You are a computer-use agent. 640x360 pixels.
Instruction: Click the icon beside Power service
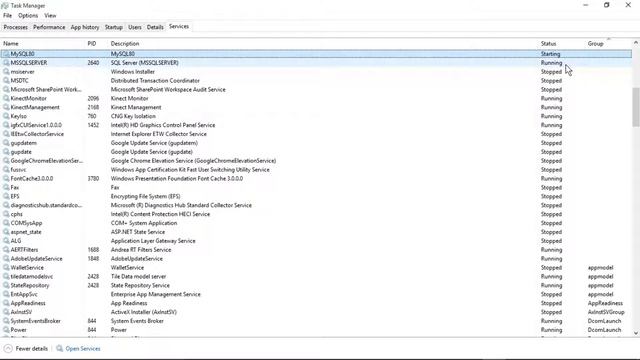tap(6, 330)
